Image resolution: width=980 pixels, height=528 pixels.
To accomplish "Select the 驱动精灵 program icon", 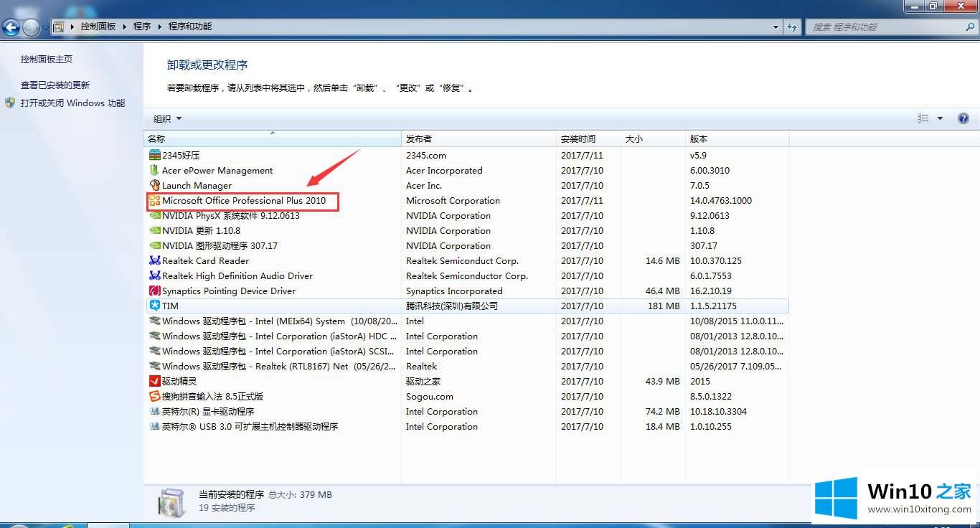I will point(154,381).
